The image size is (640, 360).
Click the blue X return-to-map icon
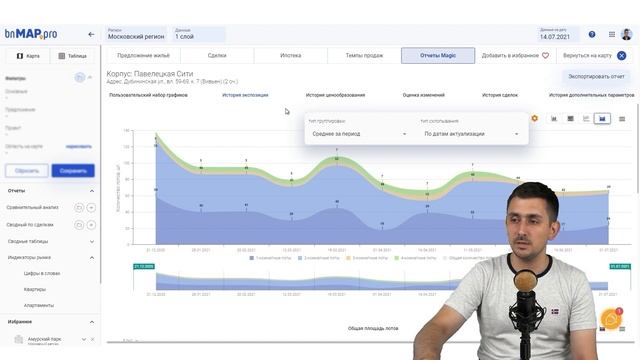pos(621,56)
